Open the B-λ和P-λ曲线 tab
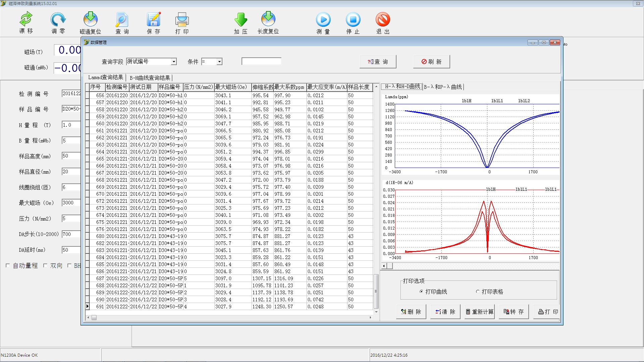 [443, 87]
